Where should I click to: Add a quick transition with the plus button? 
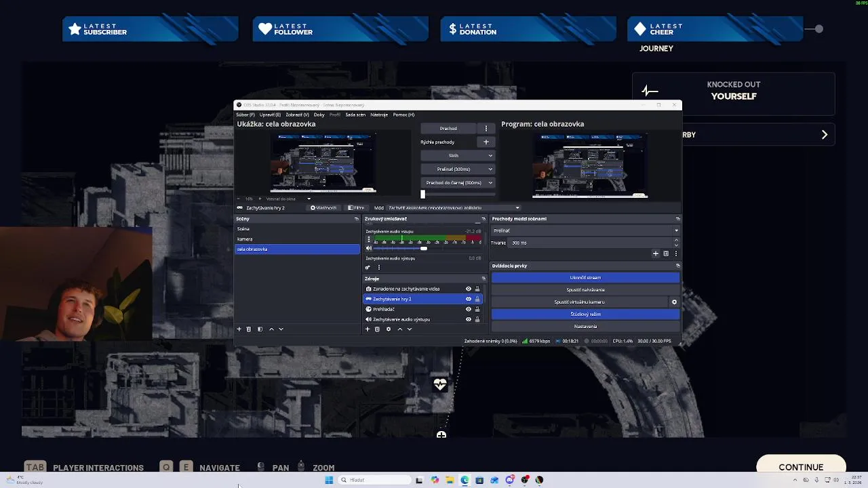pos(486,142)
